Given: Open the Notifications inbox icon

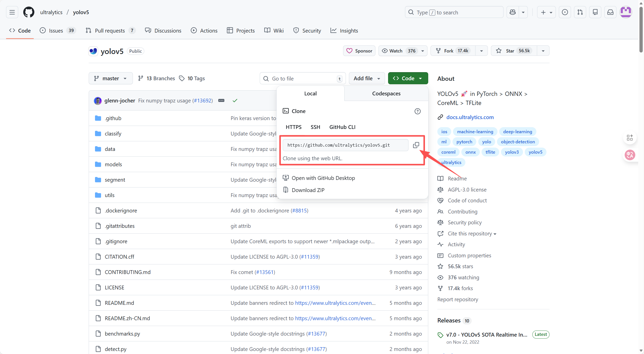Looking at the screenshot, I should tap(610, 12).
